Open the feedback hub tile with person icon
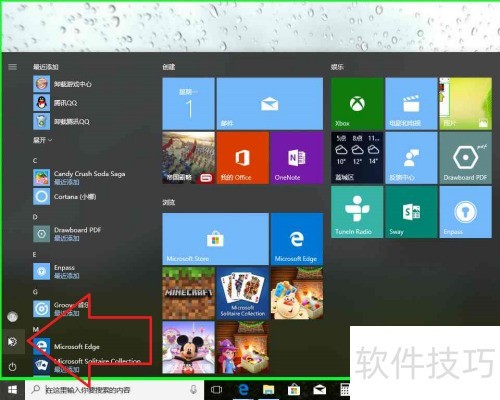Screen dimensions: 500x400 (x=411, y=158)
